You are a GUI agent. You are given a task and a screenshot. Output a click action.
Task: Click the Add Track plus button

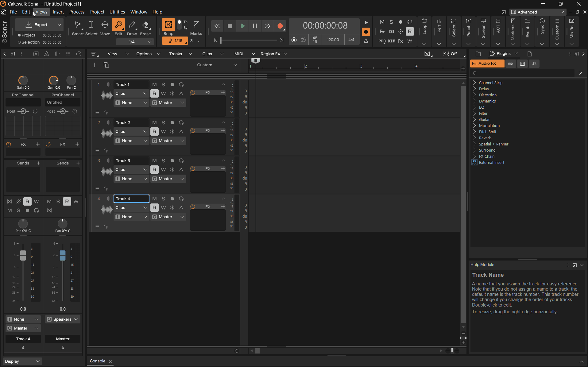[x=95, y=65]
